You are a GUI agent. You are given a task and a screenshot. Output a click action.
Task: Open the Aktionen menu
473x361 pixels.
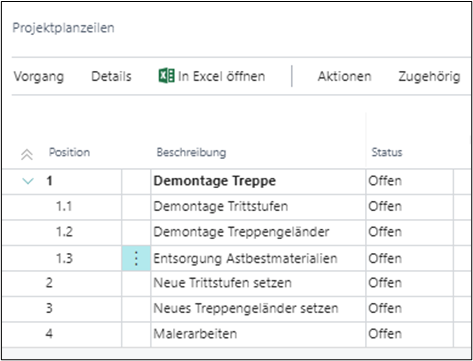tap(344, 76)
